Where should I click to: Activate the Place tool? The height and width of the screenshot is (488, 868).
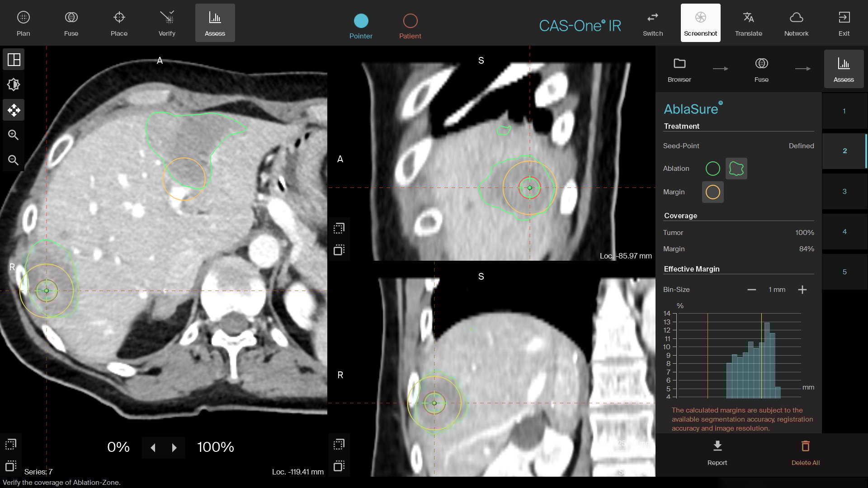pos(119,23)
